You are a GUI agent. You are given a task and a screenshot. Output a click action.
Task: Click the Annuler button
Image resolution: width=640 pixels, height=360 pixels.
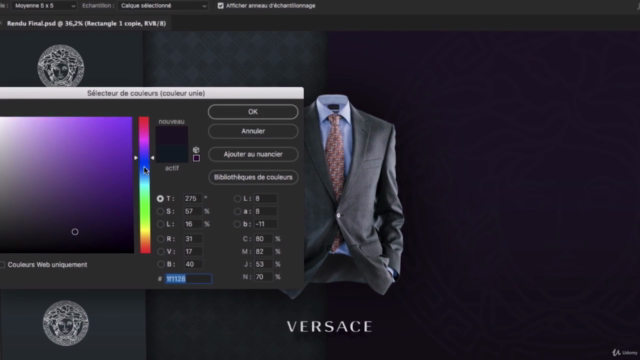point(253,131)
